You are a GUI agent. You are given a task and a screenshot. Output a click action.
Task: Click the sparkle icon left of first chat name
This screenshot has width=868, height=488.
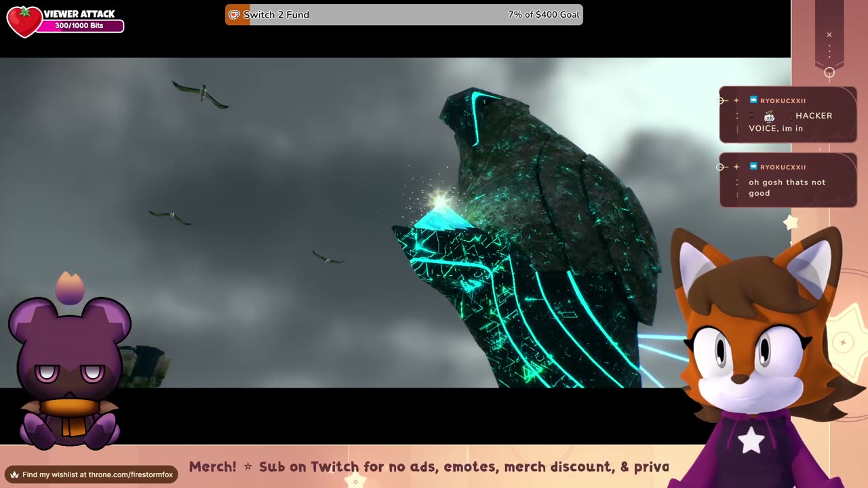point(736,100)
